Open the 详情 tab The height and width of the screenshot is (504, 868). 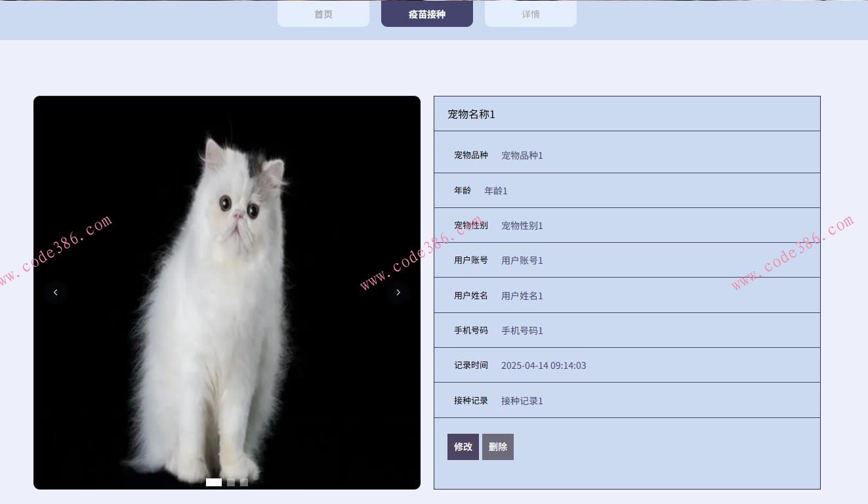(530, 13)
